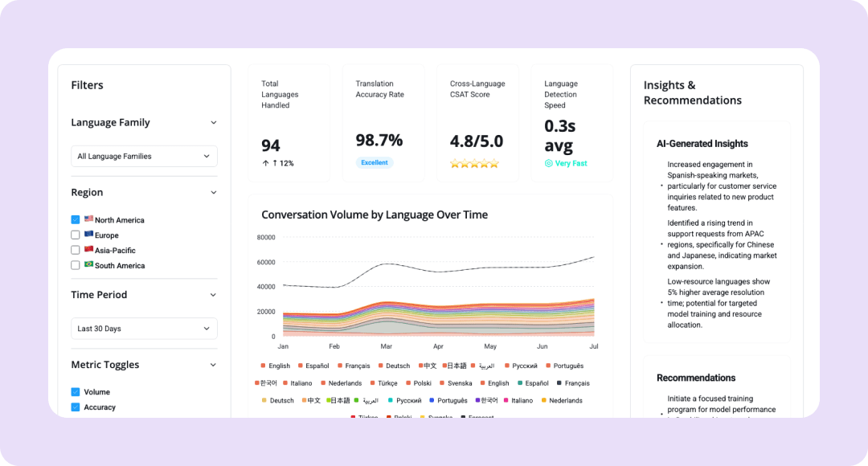Click the Brazil flag icon beside South America
Screen dimensions: 868x466
(88, 265)
